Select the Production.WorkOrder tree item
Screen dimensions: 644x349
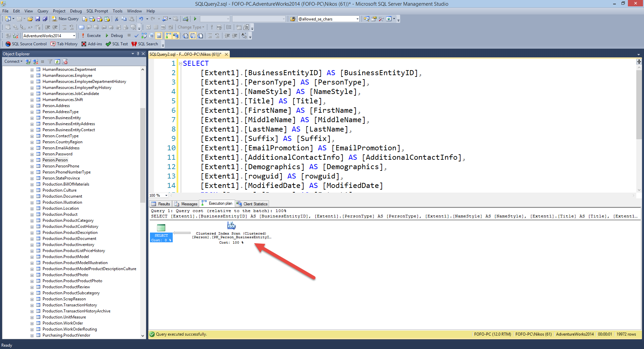[x=63, y=323]
